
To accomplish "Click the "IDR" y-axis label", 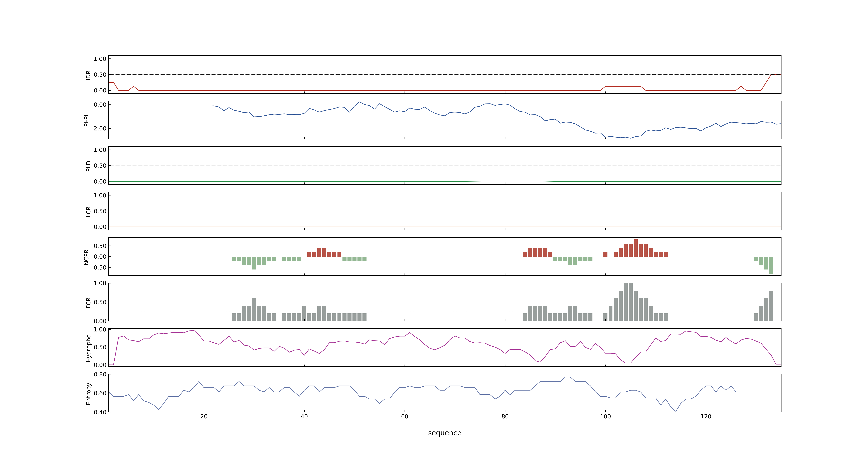I will [x=88, y=75].
